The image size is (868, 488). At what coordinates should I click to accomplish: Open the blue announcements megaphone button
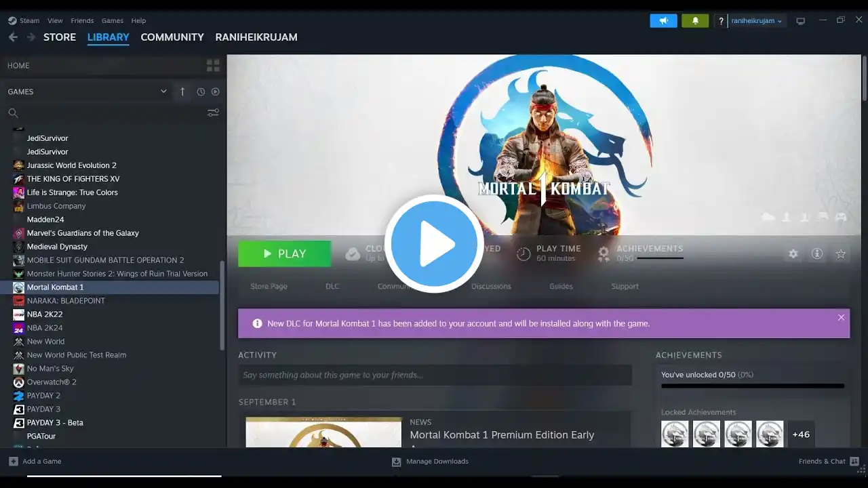tap(663, 21)
